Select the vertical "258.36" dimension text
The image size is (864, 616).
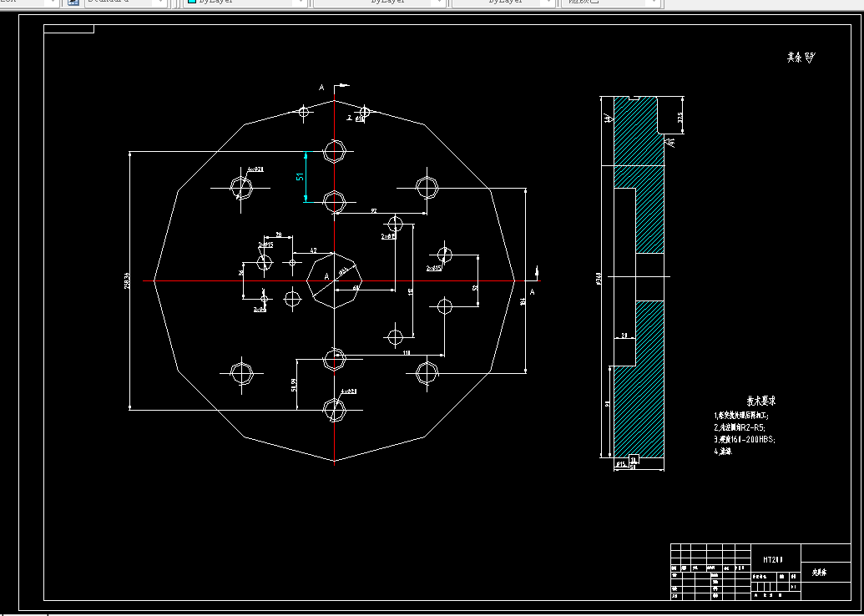[127, 281]
